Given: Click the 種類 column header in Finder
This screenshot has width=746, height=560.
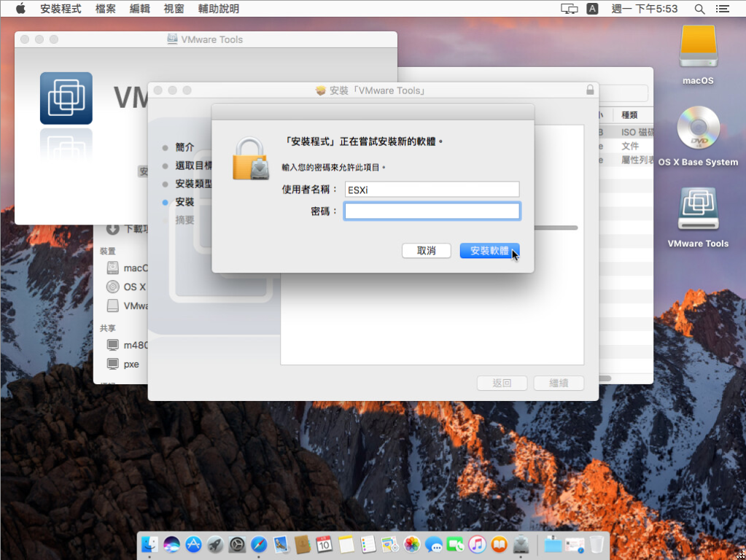Looking at the screenshot, I should (629, 114).
